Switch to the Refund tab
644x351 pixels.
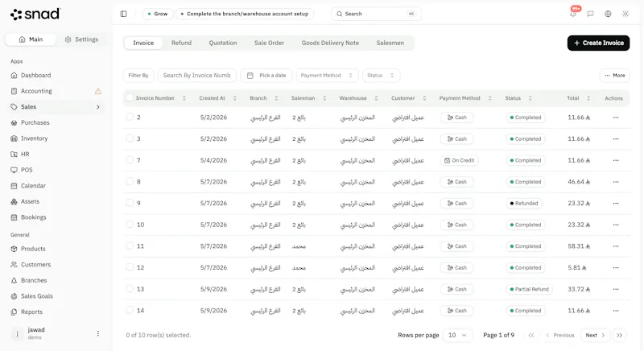tap(182, 43)
